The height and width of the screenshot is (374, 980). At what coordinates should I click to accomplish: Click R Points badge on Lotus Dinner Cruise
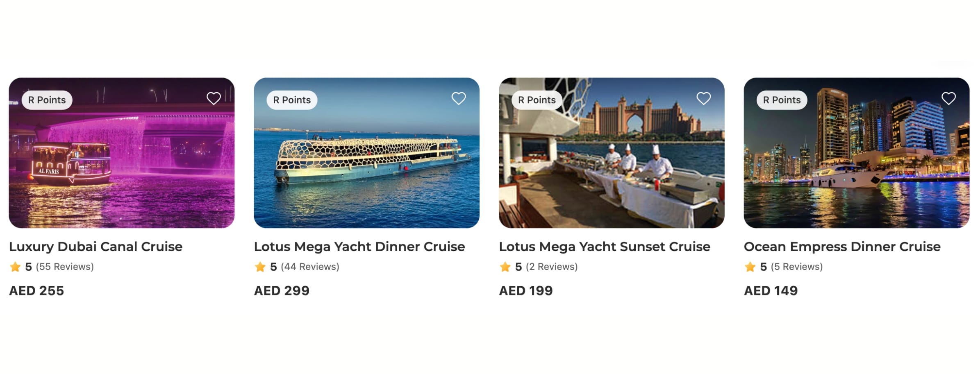pyautogui.click(x=292, y=100)
